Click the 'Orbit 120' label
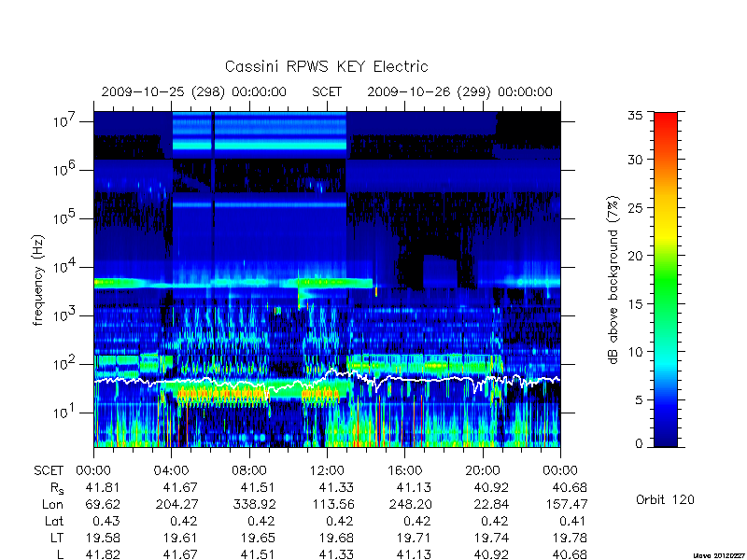The height and width of the screenshot is (560, 747). point(665,499)
